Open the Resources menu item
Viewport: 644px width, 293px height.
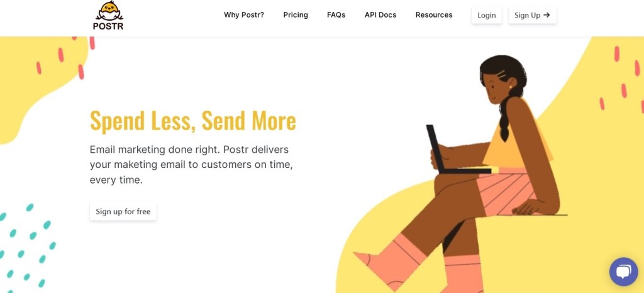tap(434, 14)
